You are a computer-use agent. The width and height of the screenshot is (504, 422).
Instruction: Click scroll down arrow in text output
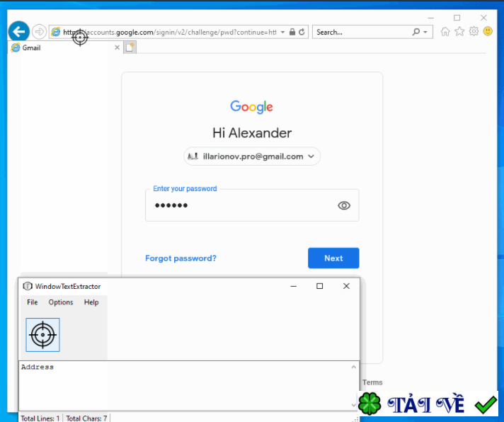[353, 405]
